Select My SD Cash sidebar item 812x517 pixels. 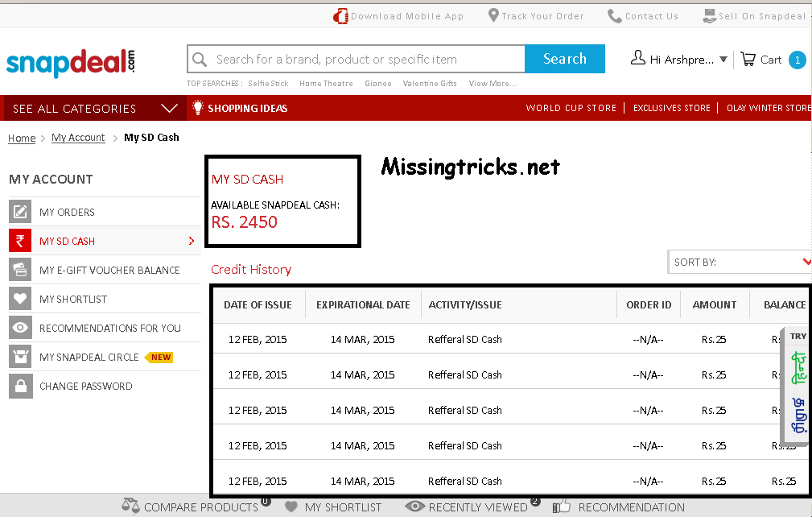pos(105,241)
